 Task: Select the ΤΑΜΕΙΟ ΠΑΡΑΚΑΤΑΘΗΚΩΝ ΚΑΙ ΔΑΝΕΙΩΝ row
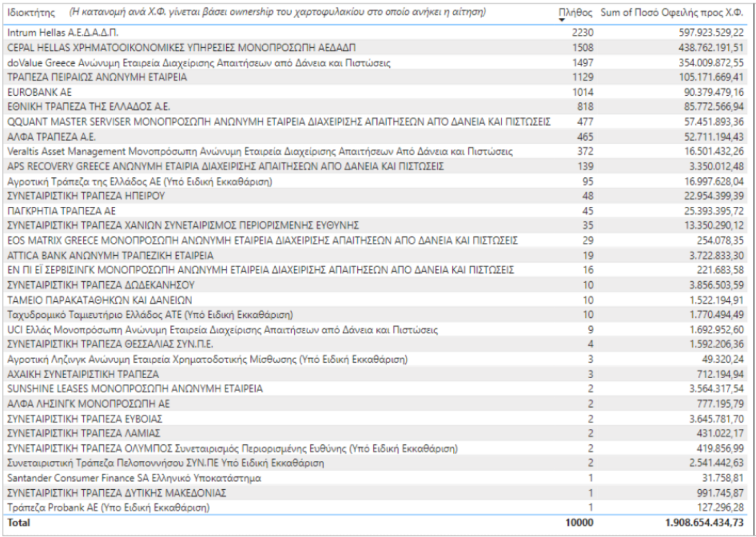pyautogui.click(x=99, y=300)
